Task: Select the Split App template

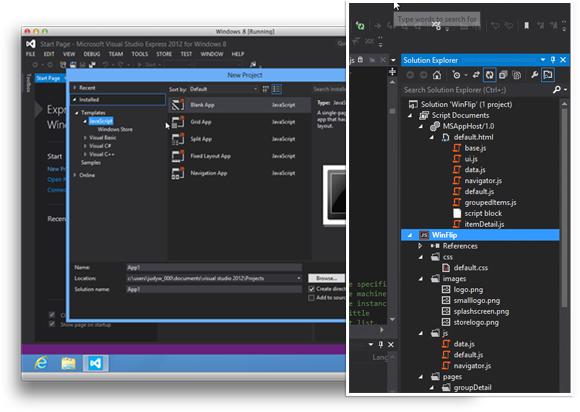Action: point(239,139)
